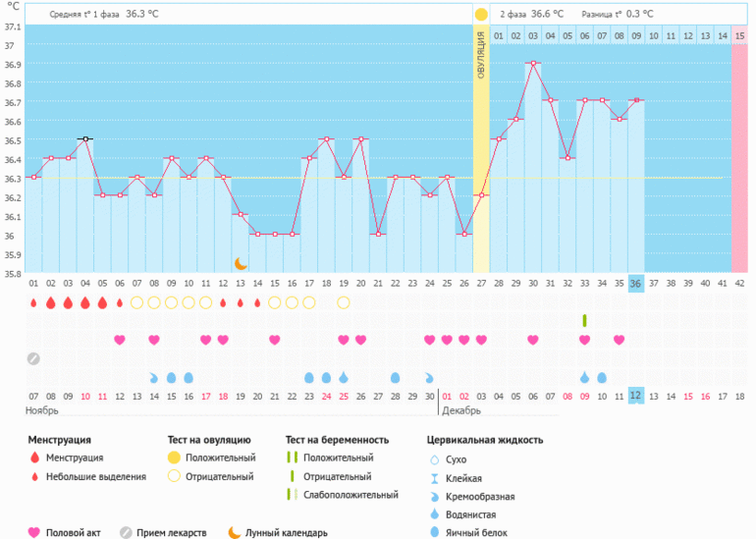Click the crescent moon icon on cycle day 13
This screenshot has width=756, height=539.
tap(241, 263)
